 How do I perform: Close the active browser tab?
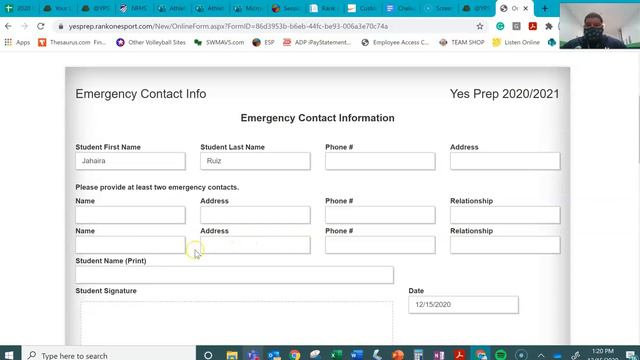pyautogui.click(x=526, y=8)
